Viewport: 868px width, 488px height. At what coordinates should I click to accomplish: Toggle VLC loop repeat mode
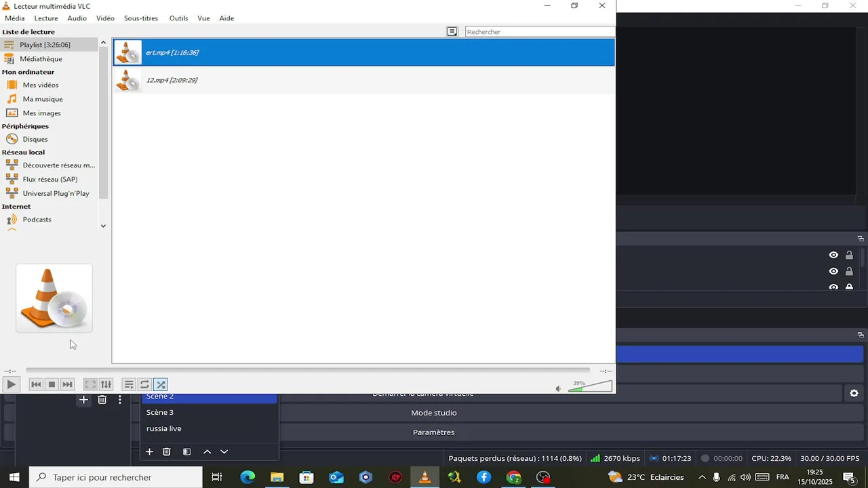144,384
